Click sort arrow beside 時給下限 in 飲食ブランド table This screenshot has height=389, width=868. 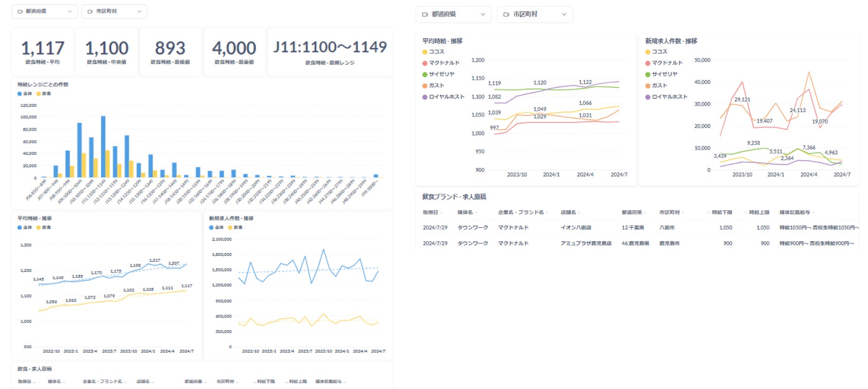tap(708, 213)
